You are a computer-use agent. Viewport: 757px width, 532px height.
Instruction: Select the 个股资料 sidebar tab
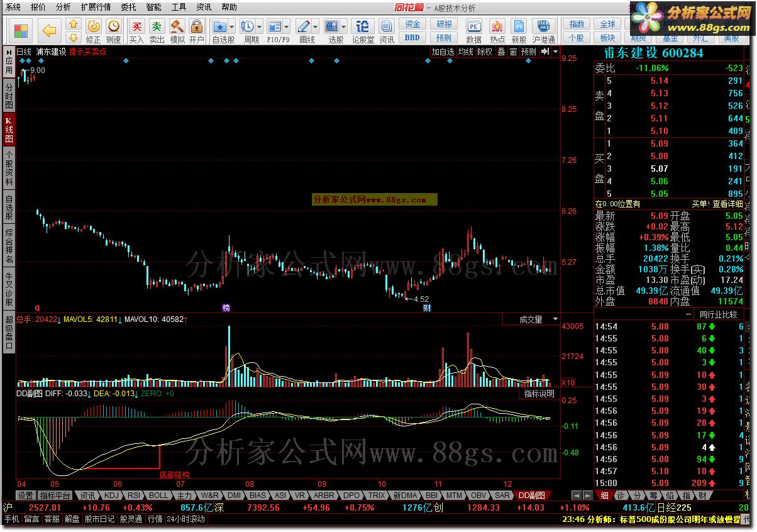[x=9, y=167]
